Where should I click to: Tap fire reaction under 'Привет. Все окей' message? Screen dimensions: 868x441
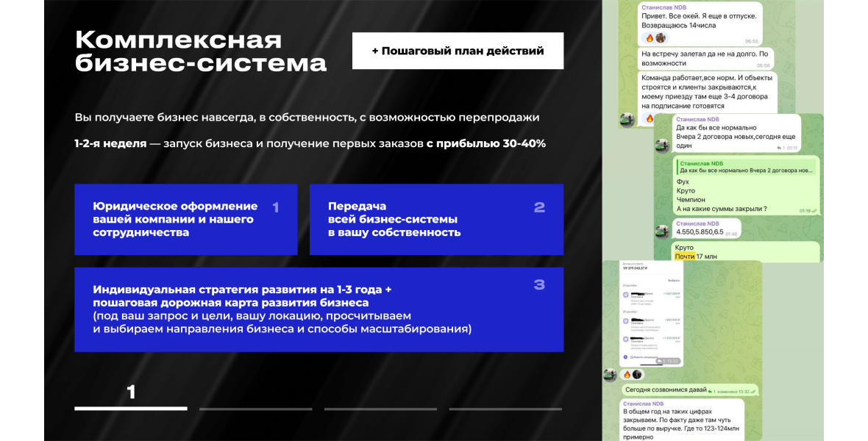[x=650, y=38]
